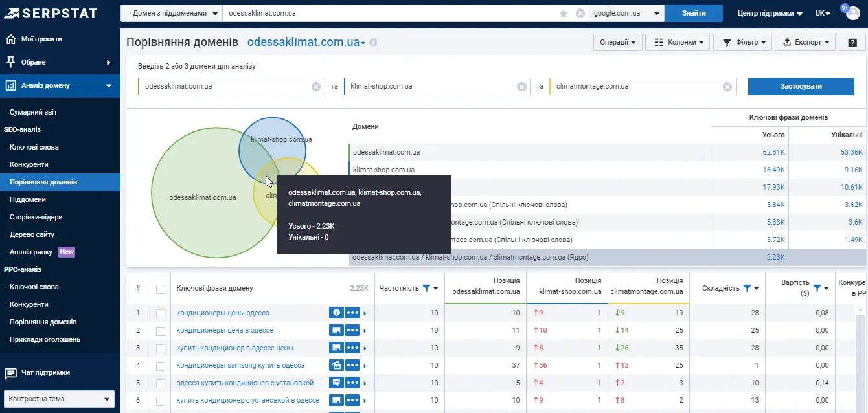Clear the top search field with the x icon
The width and height of the screenshot is (868, 413).
coord(580,13)
